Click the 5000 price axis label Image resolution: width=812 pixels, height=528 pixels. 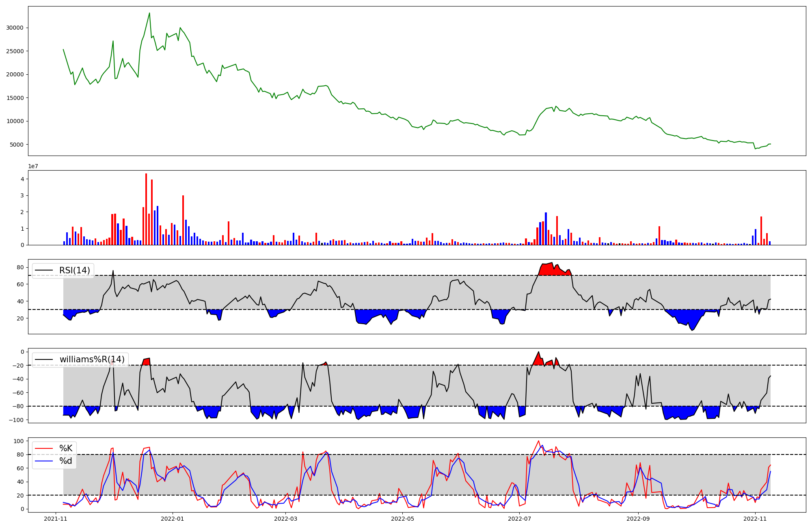pos(16,145)
